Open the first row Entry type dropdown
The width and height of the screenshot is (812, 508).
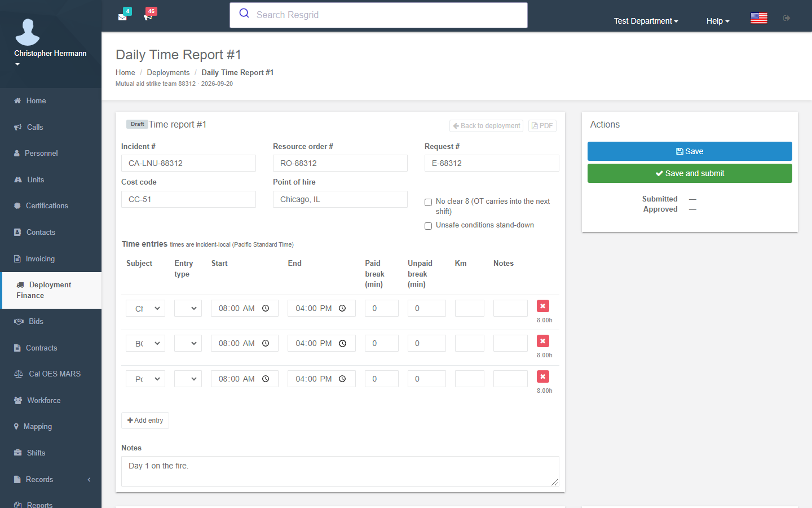188,308
